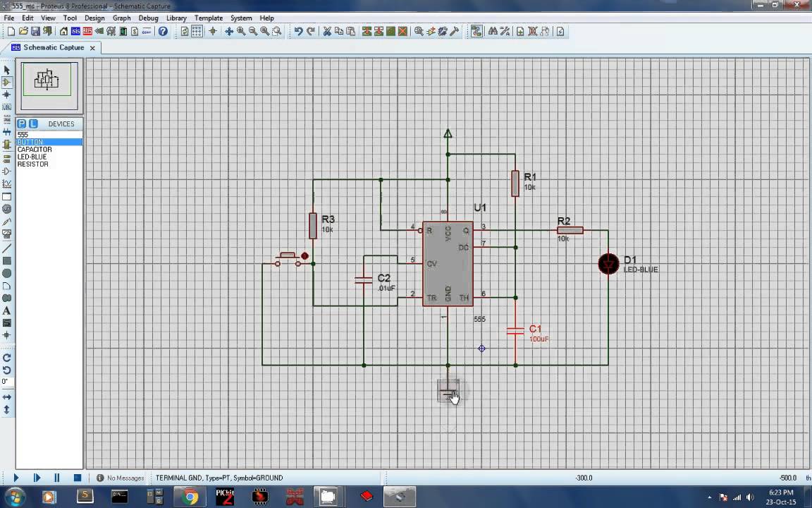Screen dimensions: 812x508
Task: Center at cursor with the blue arrows icon
Action: (229, 32)
